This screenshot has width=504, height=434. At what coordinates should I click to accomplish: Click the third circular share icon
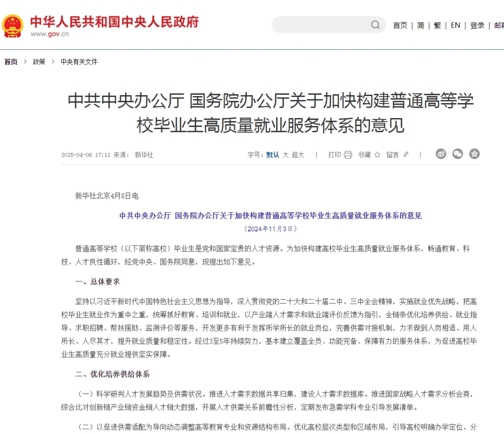pyautogui.click(x=474, y=154)
